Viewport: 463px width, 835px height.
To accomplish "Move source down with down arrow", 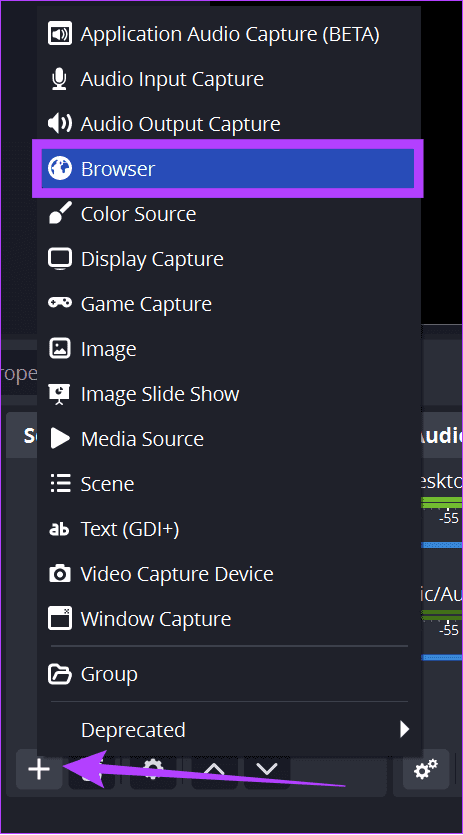I will (x=267, y=769).
